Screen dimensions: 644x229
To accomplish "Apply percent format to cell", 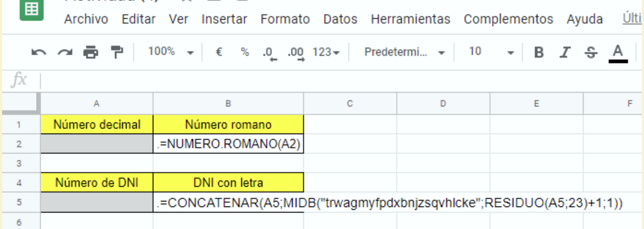I will coord(245,52).
